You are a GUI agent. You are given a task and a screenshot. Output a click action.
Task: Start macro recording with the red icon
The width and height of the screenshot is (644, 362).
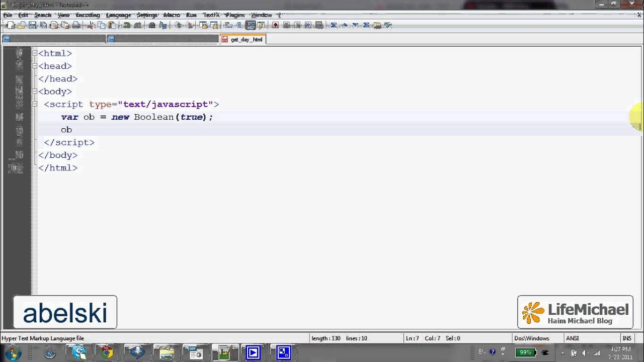pos(275,25)
